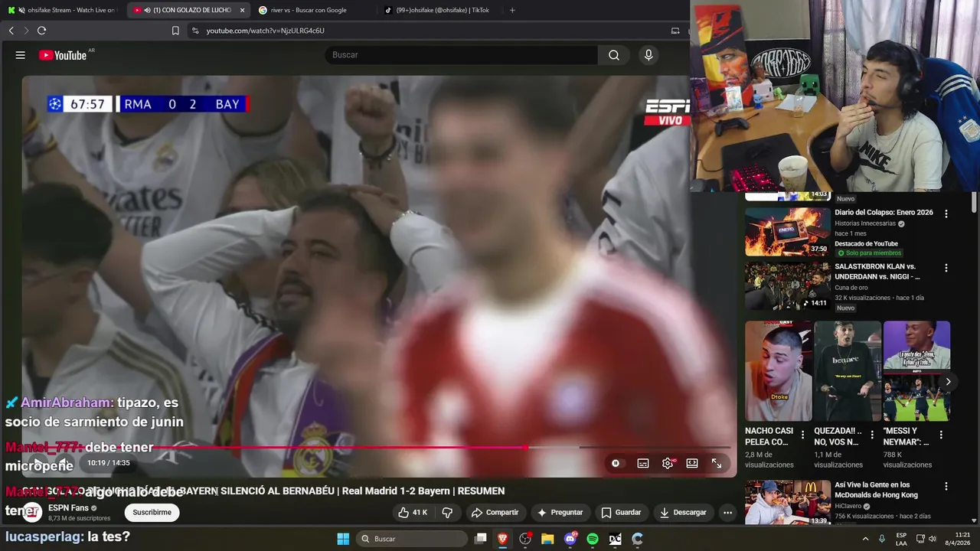
Task: Click the YouTube sidebar scrollbar
Action: tap(974, 203)
